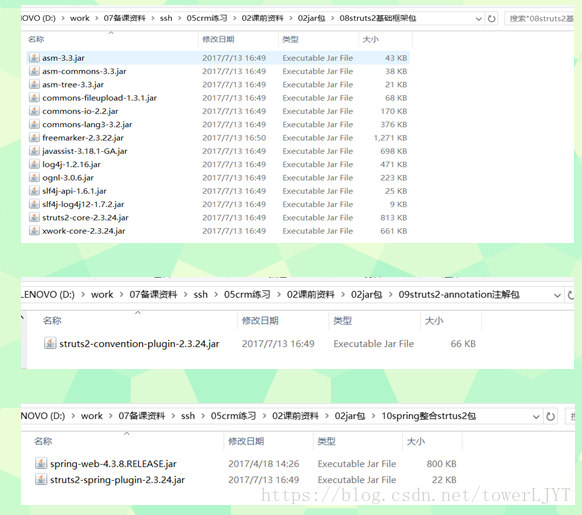Select file name spring-web-4.3.8.RELEASE.jar

(x=113, y=464)
